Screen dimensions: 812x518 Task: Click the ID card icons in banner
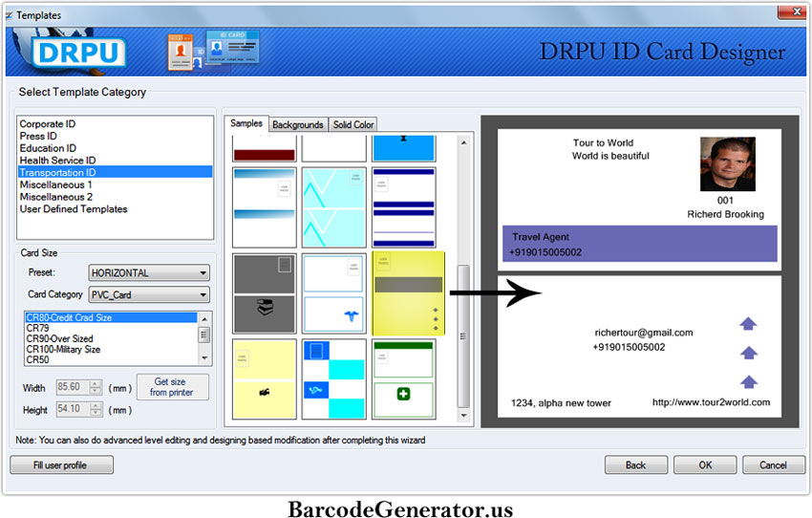(213, 51)
